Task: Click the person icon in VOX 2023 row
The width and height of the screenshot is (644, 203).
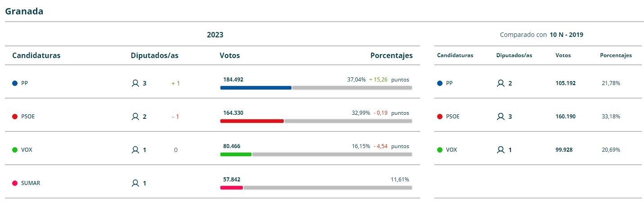Action: coord(135,150)
